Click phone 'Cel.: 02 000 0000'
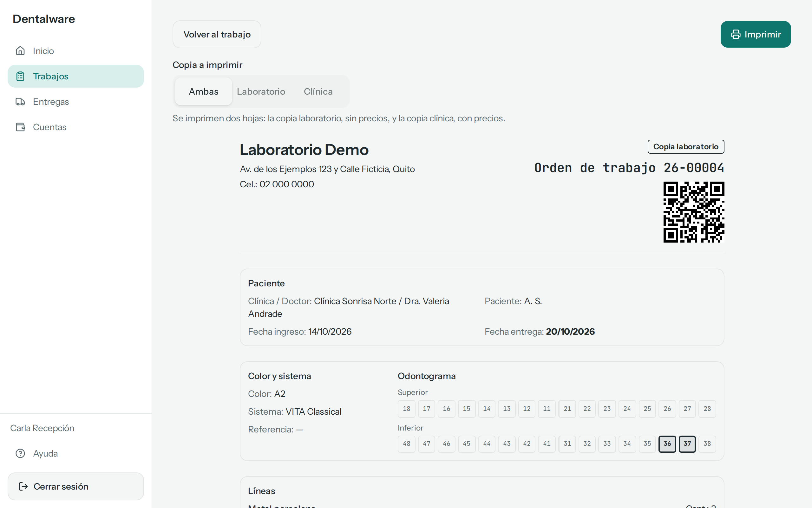 [277, 184]
